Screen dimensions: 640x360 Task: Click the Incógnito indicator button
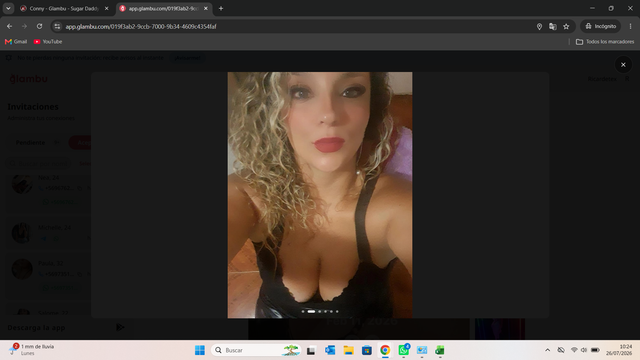(x=600, y=26)
